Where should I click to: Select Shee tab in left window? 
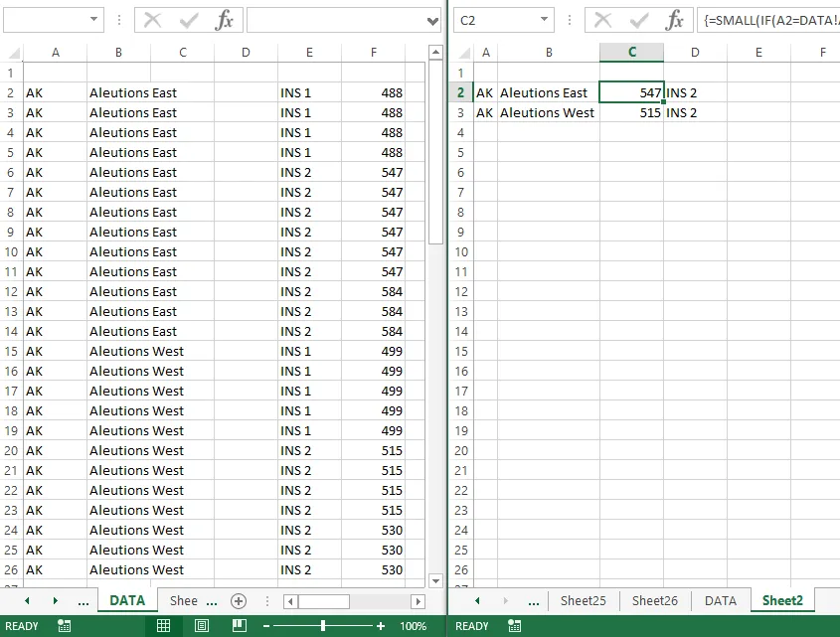(x=184, y=600)
